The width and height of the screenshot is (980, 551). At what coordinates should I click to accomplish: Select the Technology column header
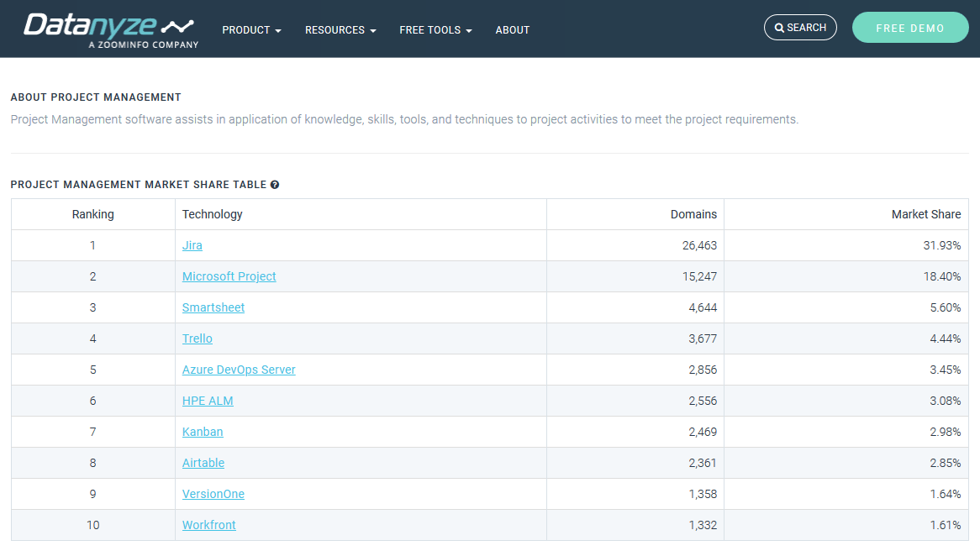(361, 214)
